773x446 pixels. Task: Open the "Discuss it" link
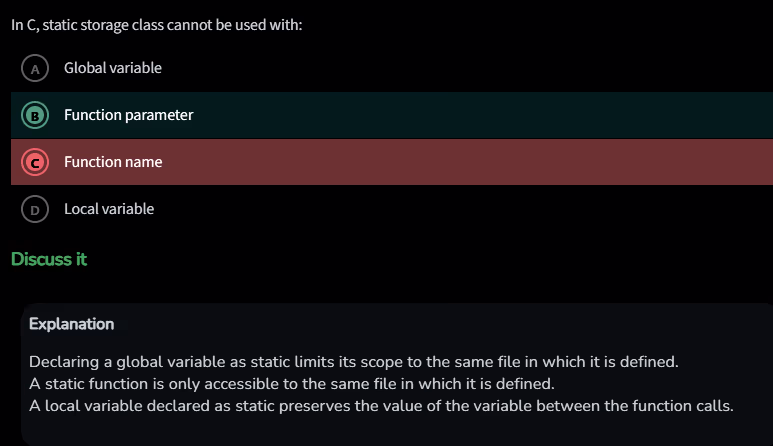[49, 260]
